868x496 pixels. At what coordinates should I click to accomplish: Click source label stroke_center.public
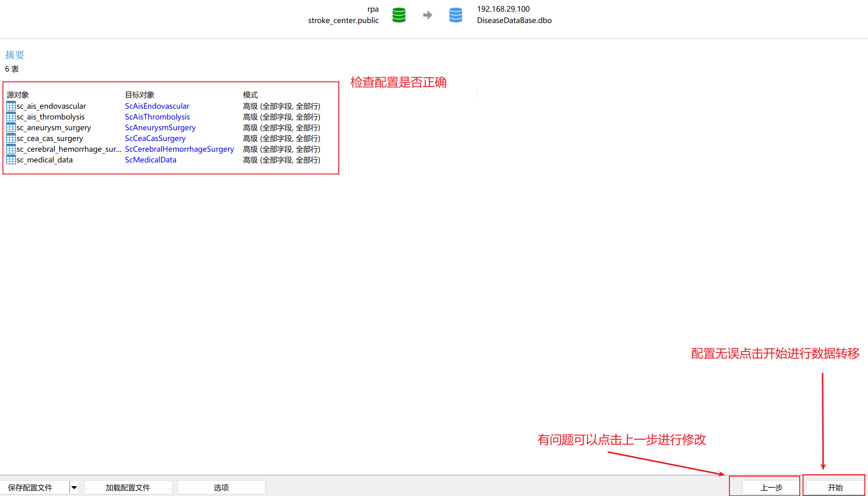pyautogui.click(x=343, y=21)
